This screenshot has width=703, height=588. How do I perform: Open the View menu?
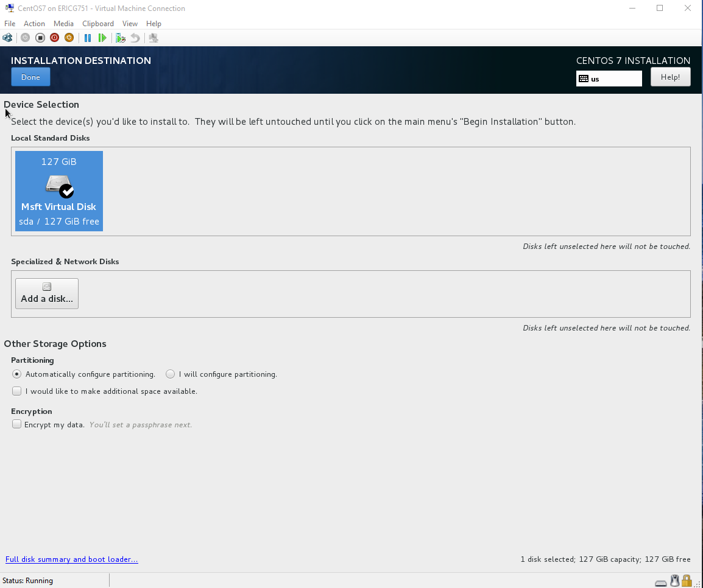(x=130, y=24)
